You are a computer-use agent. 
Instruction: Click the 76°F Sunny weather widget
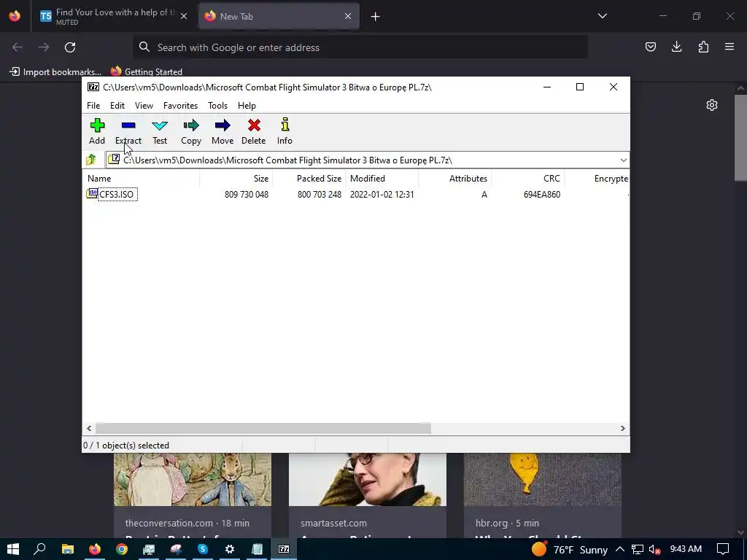tap(569, 550)
